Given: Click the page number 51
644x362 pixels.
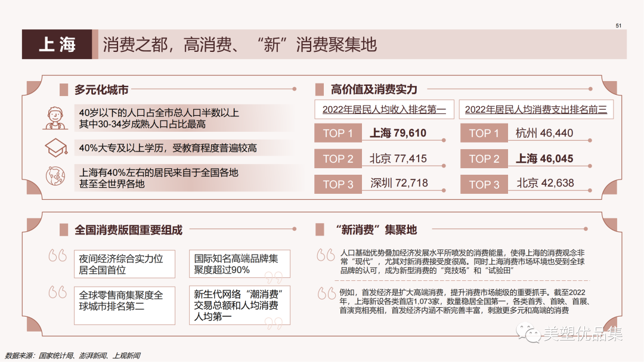Looking at the screenshot, I should click(x=618, y=26).
